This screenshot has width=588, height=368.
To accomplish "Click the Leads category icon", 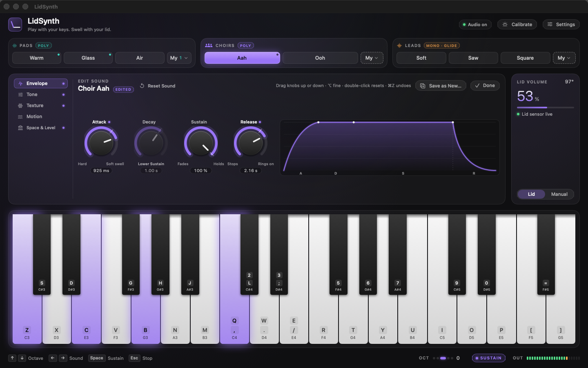I will click(399, 45).
